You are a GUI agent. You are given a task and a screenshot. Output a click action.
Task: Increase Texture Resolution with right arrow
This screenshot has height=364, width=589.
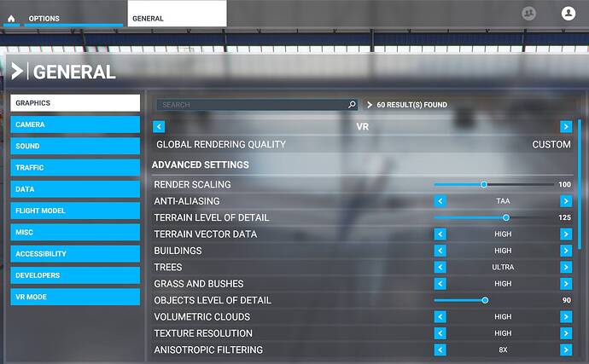coord(565,333)
